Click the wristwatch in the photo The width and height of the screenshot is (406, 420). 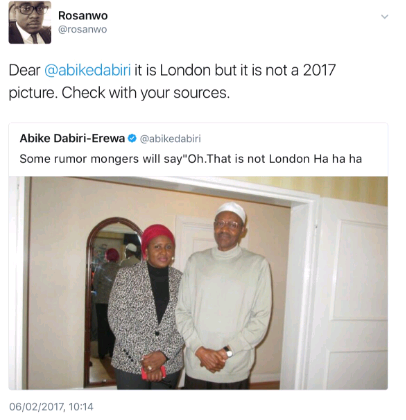coord(228,351)
